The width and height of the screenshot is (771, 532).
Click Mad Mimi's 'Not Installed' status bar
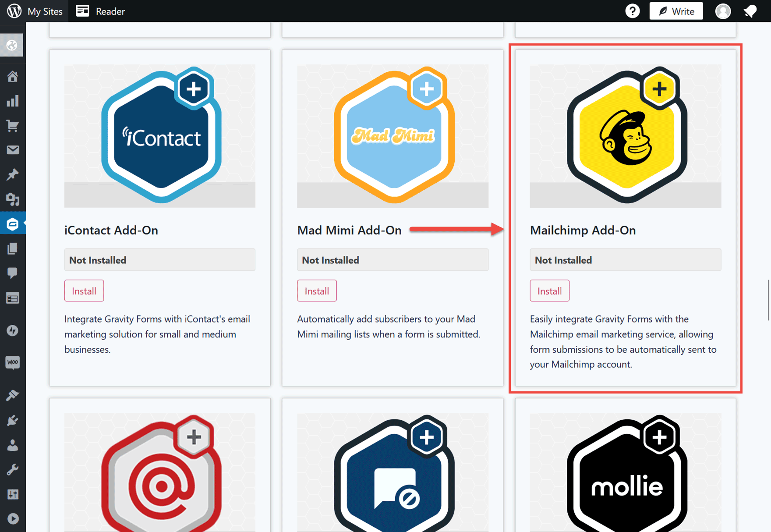393,260
